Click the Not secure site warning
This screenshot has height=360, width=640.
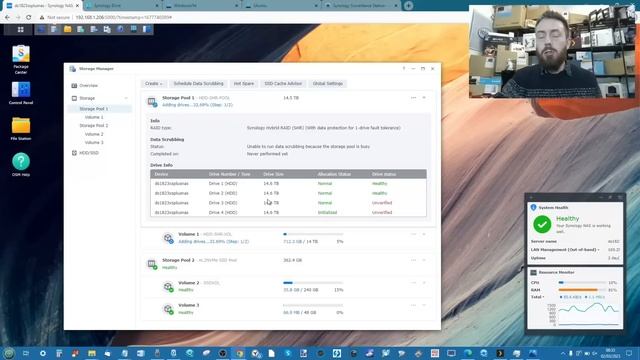pos(54,18)
